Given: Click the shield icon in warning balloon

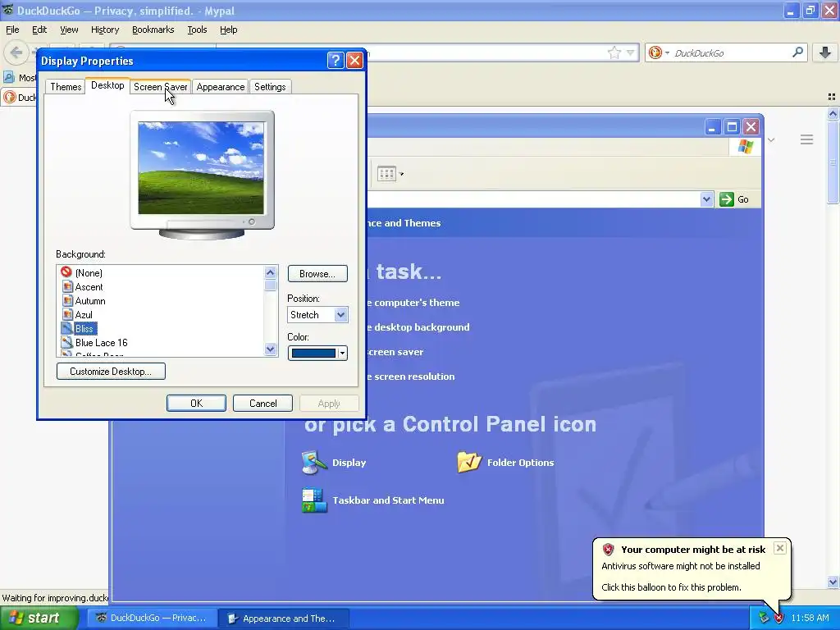Looking at the screenshot, I should [x=608, y=549].
